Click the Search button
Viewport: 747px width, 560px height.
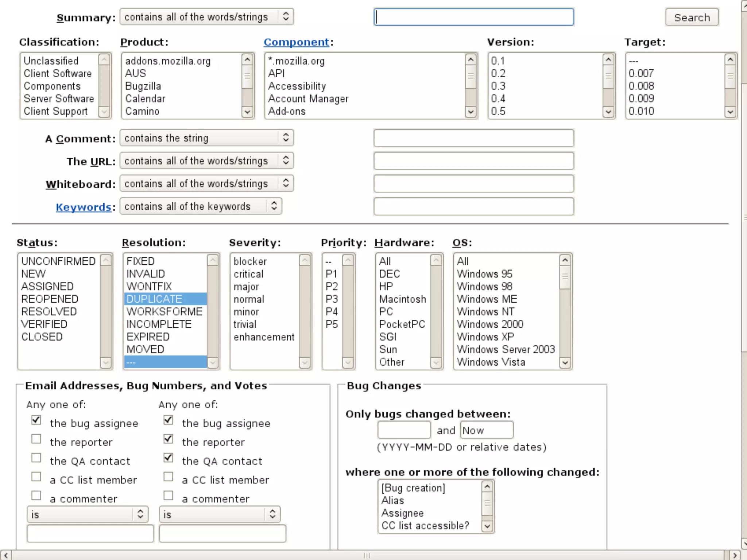point(692,17)
